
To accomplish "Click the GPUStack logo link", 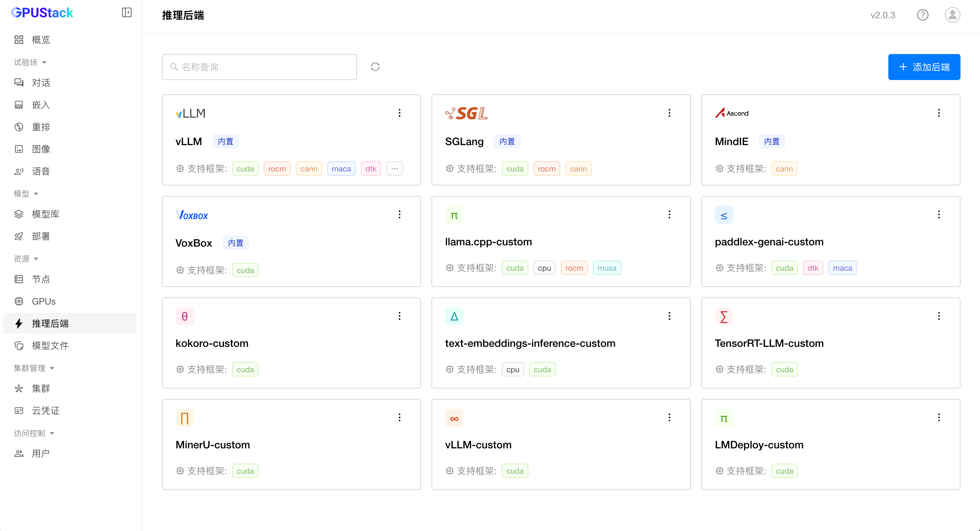I will [x=42, y=13].
